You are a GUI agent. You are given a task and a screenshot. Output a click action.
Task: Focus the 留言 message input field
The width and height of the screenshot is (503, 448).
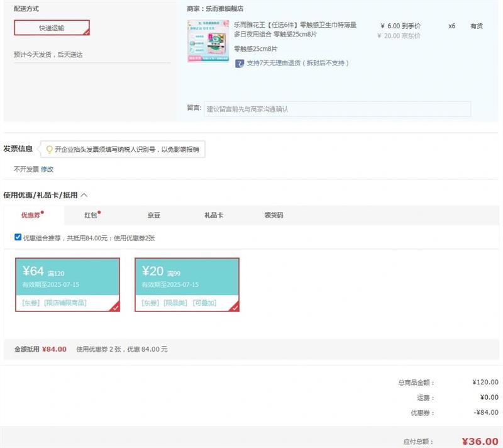[x=338, y=109]
